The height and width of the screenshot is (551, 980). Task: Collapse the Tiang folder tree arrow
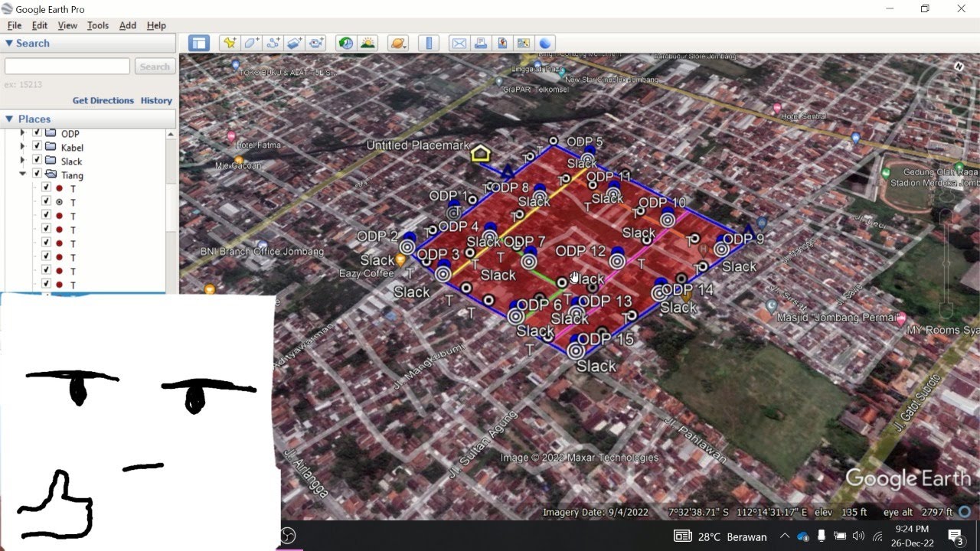(x=22, y=174)
